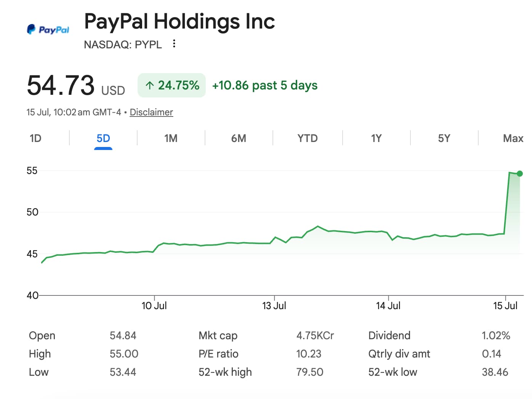Select the 5D time range tab
532x399 pixels.
[x=103, y=138]
